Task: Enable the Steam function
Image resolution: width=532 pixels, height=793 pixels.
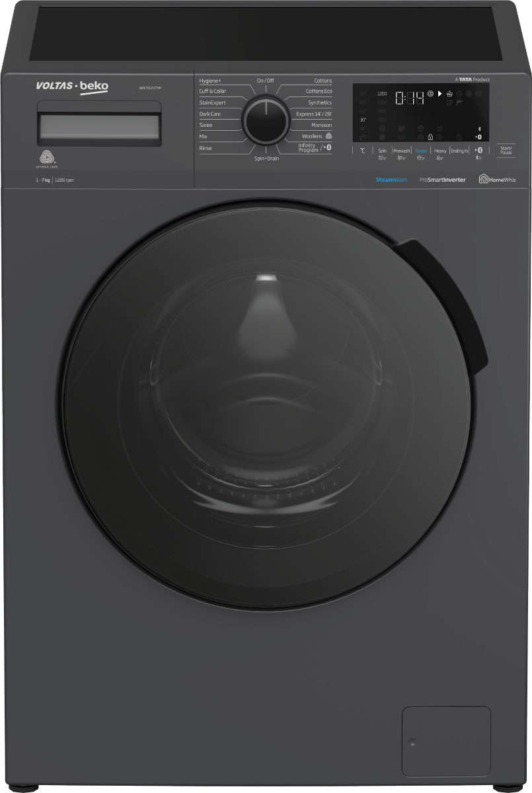Action: pyautogui.click(x=420, y=153)
